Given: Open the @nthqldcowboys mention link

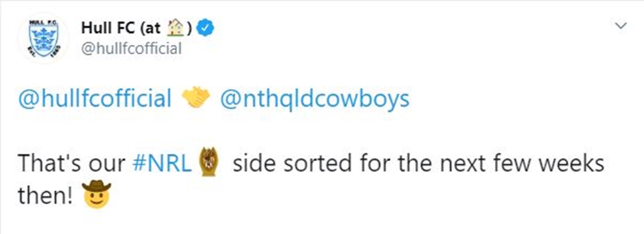Looking at the screenshot, I should point(315,98).
